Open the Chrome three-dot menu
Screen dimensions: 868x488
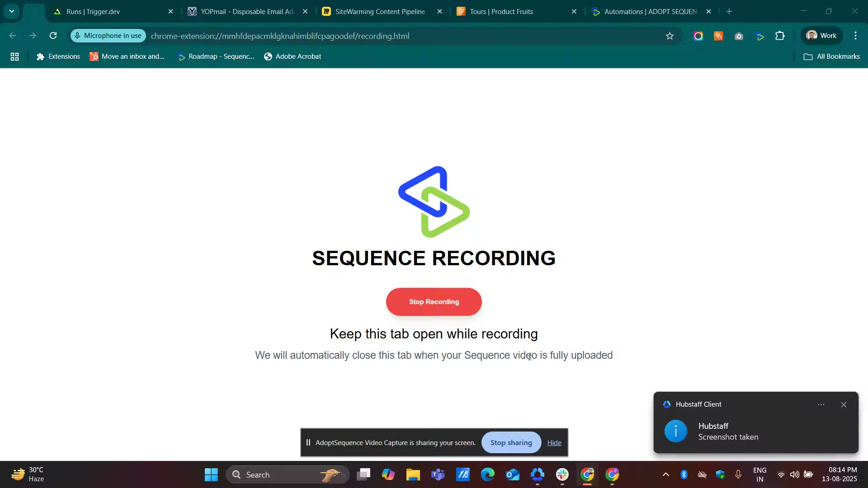coord(856,36)
